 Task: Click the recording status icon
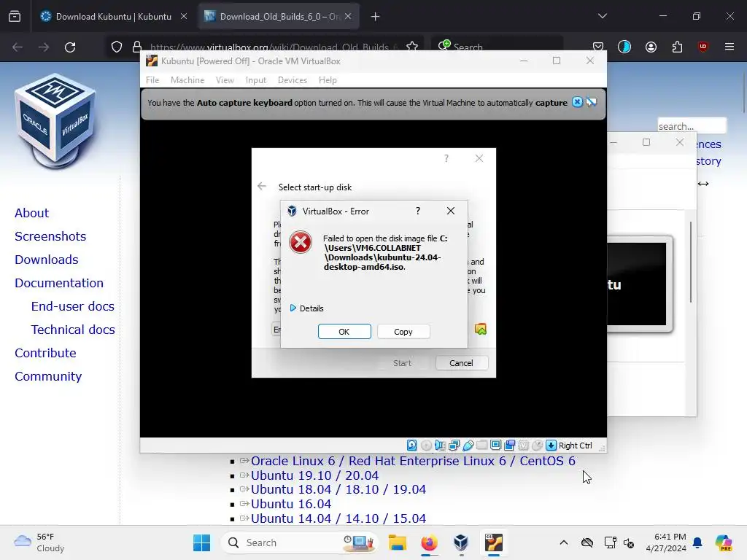tap(509, 446)
